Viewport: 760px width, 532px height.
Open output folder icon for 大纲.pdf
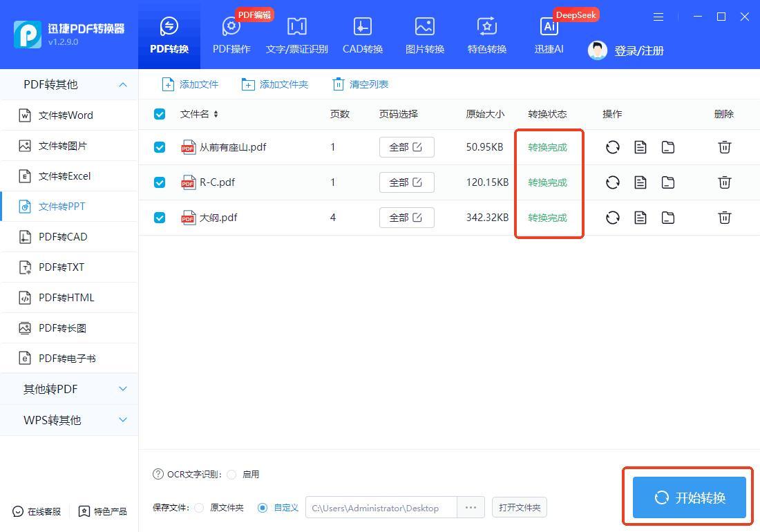[x=668, y=218]
